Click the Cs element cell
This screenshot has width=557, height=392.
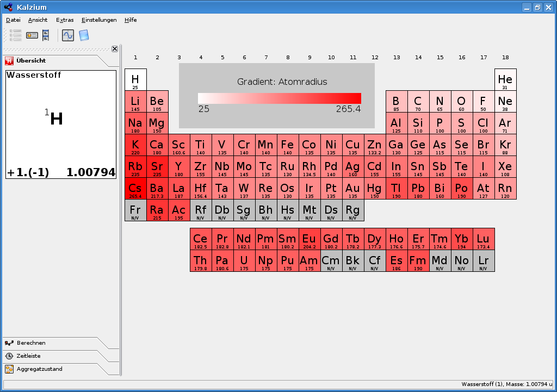(135, 189)
